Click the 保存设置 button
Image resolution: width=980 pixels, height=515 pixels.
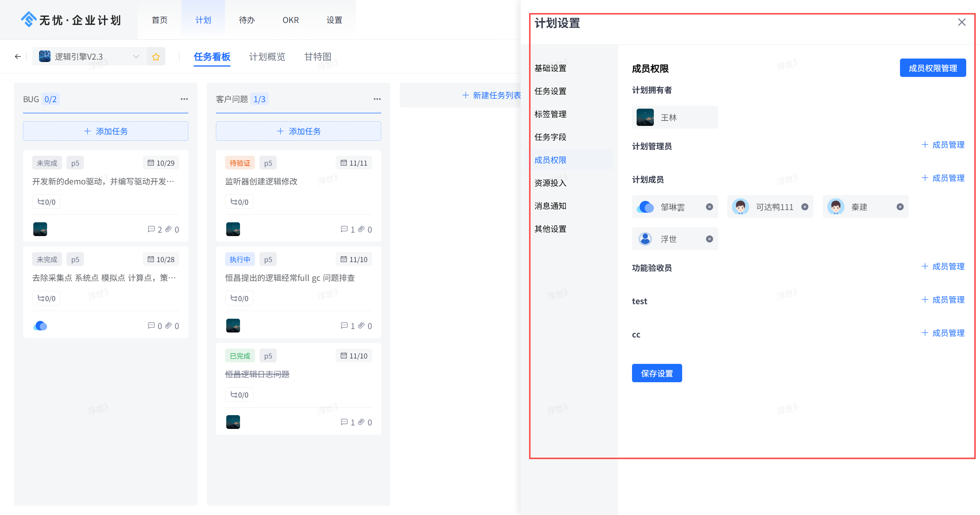click(x=657, y=373)
